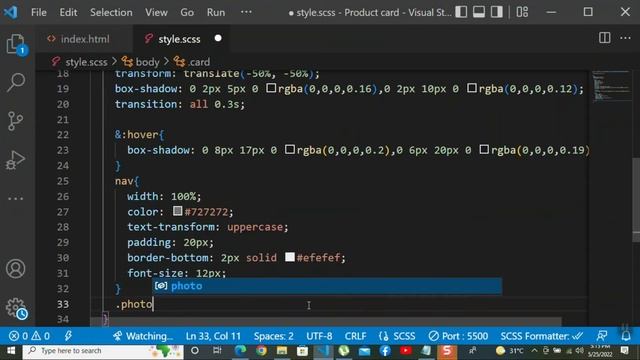640x360 pixels.
Task: Open the Explorer view in activity bar
Action: click(x=16, y=44)
